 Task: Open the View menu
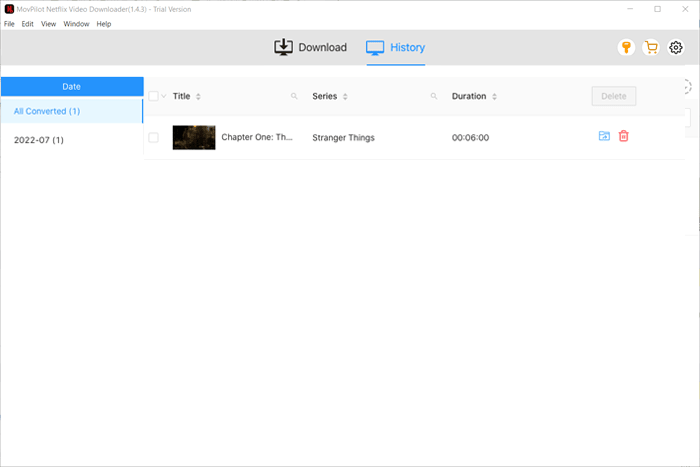click(48, 24)
